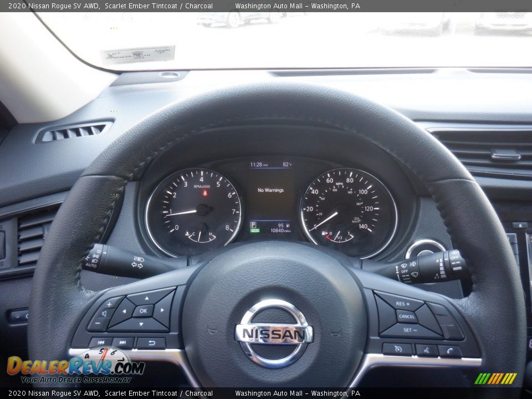Click the green ECO indicator
The image size is (532, 399).
click(254, 231)
